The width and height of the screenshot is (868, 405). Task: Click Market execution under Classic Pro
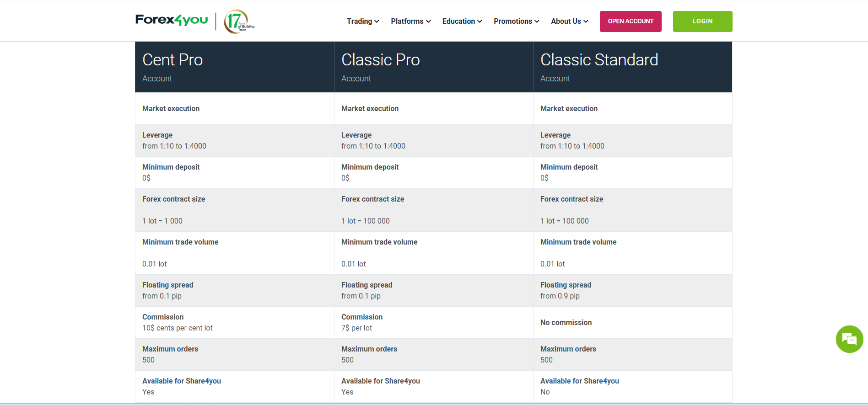pyautogui.click(x=370, y=109)
